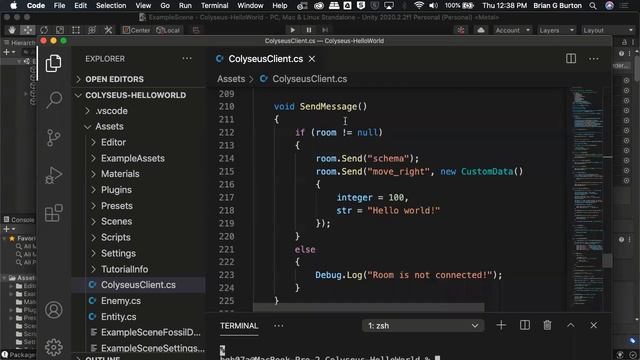Open macOS Spotlight search icon

coord(593,5)
